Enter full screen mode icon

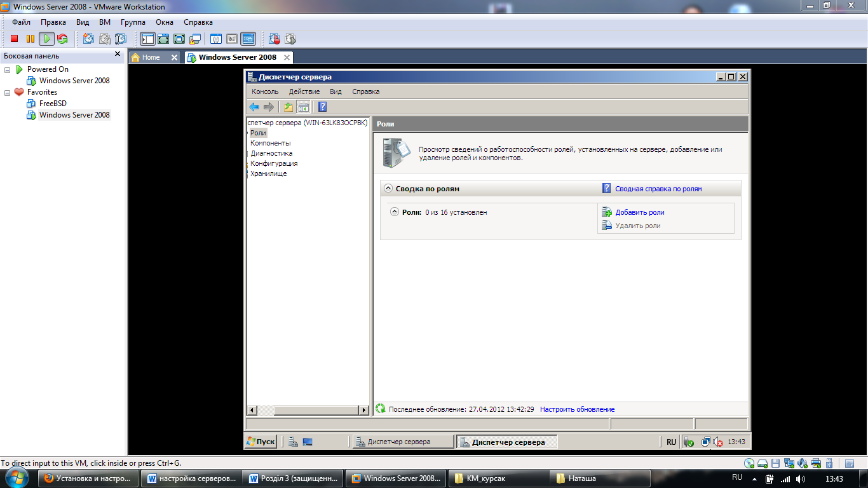(179, 39)
